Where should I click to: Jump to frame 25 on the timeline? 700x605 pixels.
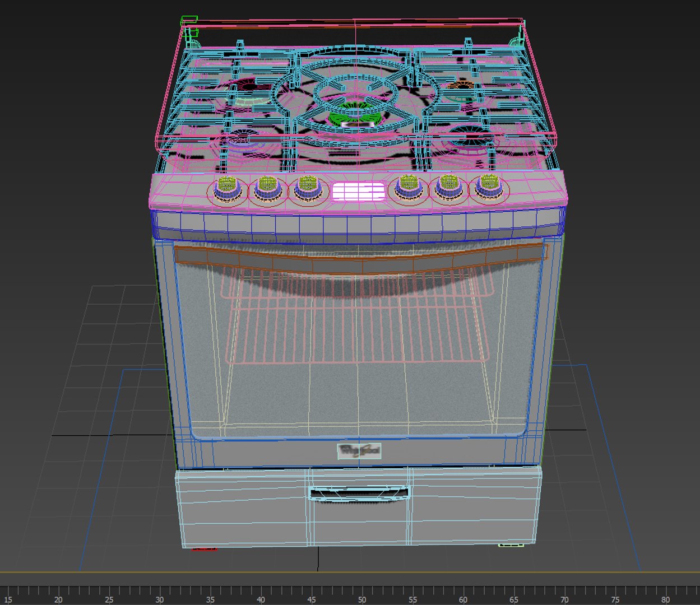tap(109, 599)
